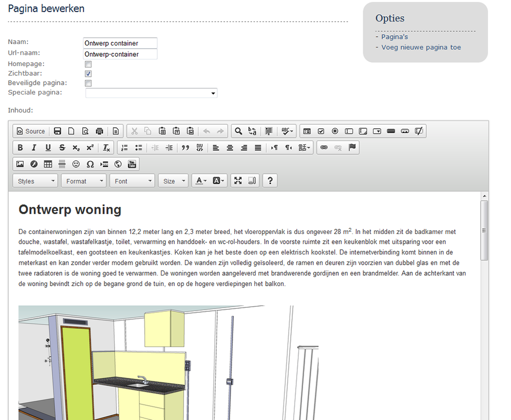The height and width of the screenshot is (420, 511).
Task: Open the Find magnifier tool
Action: [x=238, y=131]
